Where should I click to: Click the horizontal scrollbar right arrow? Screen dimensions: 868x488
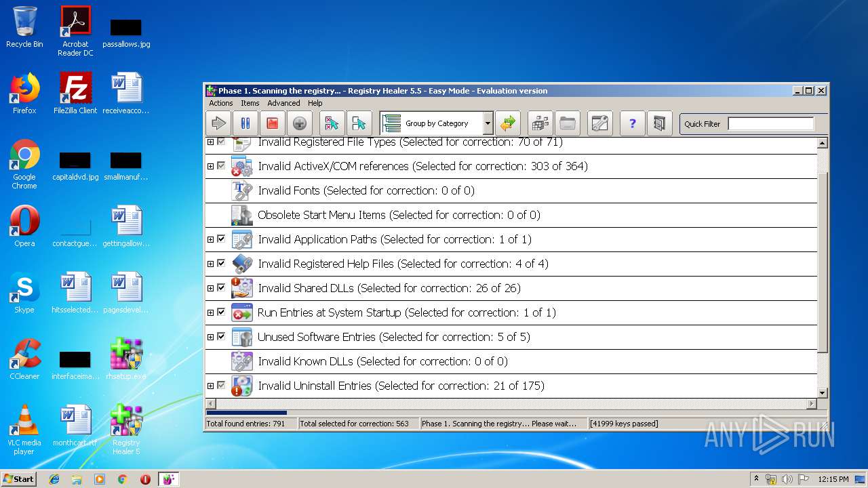click(812, 404)
